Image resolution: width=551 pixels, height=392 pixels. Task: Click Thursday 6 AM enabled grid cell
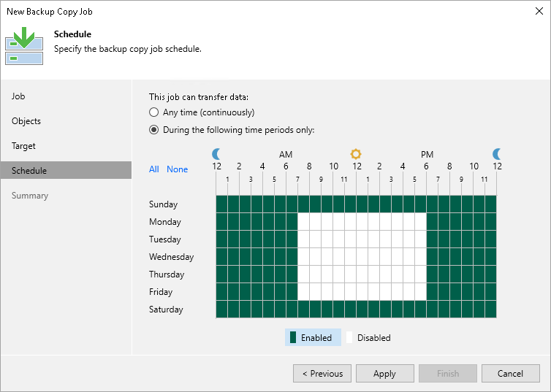pyautogui.click(x=292, y=274)
